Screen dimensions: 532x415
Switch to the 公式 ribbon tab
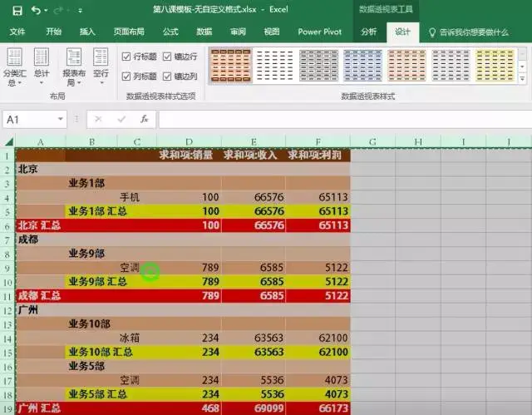point(170,32)
